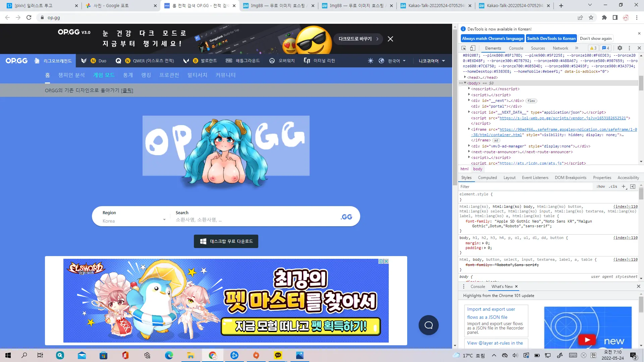Open 커뮤니티 navigation tab
Screen dimensions: 644x362
225,75
